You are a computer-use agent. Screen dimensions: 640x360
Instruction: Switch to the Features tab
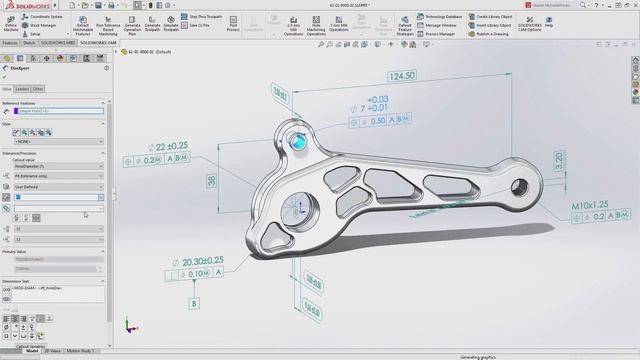(10, 42)
